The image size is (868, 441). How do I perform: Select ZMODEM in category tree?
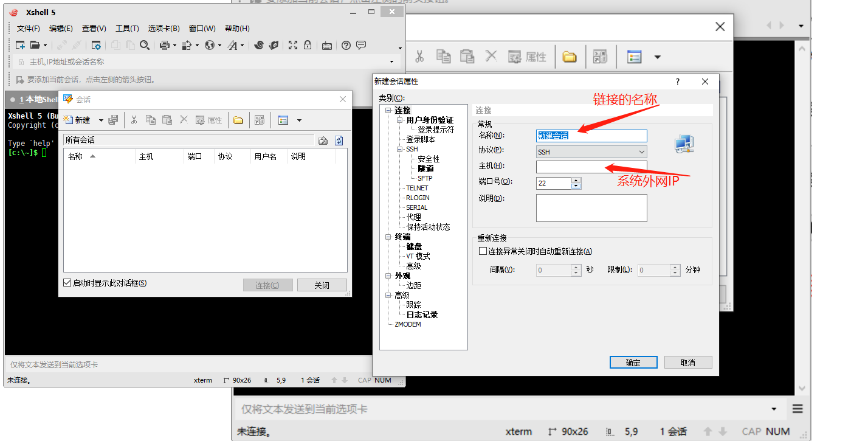point(408,324)
